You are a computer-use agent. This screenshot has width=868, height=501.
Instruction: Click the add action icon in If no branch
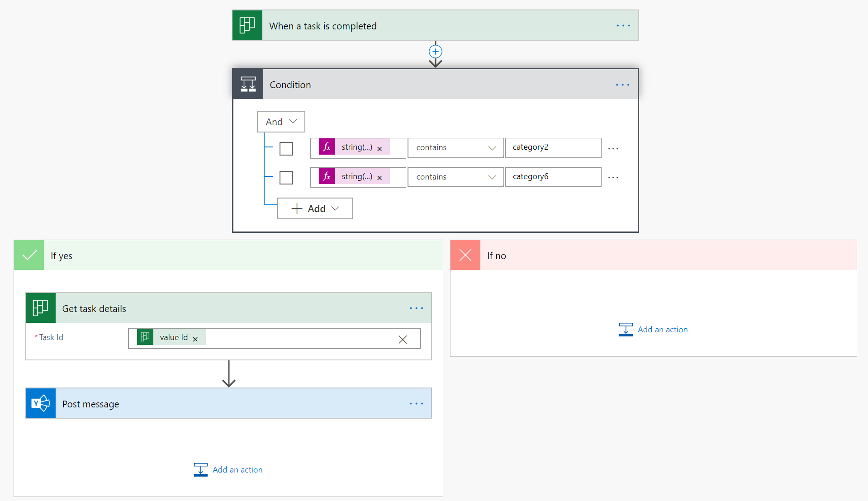pos(626,329)
